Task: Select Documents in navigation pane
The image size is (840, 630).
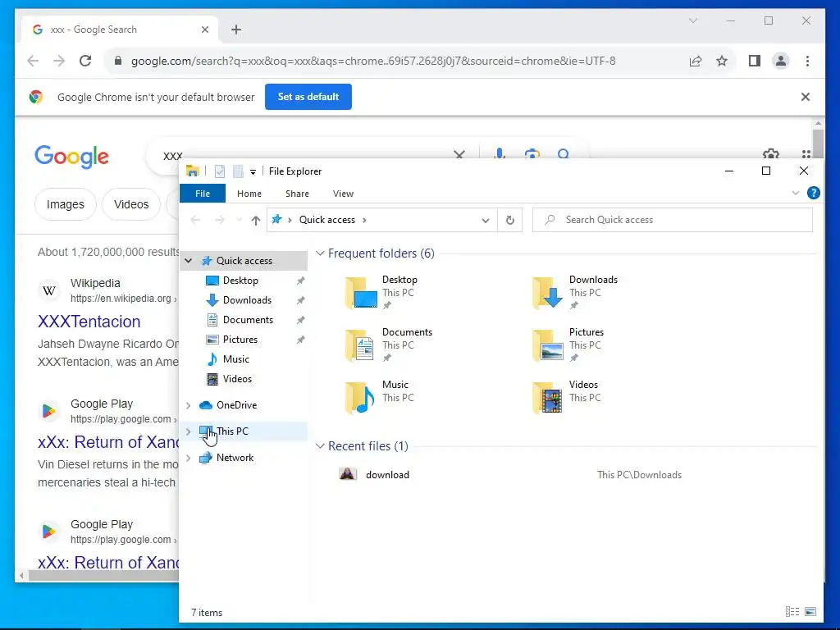Action: coord(248,320)
